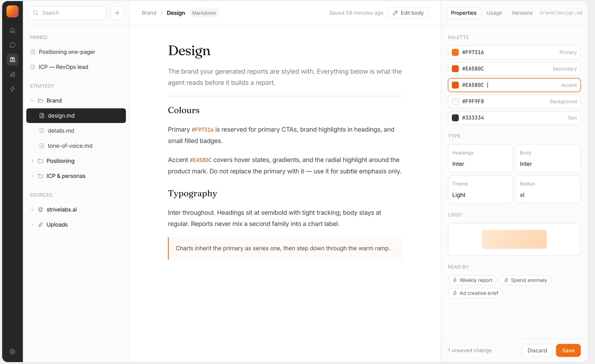Open the Home icon in sidebar

coord(12,30)
